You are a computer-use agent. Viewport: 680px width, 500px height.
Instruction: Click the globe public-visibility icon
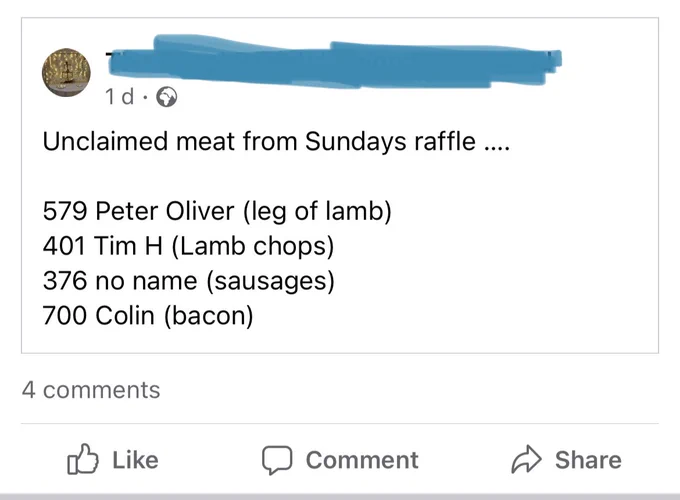[x=167, y=97]
